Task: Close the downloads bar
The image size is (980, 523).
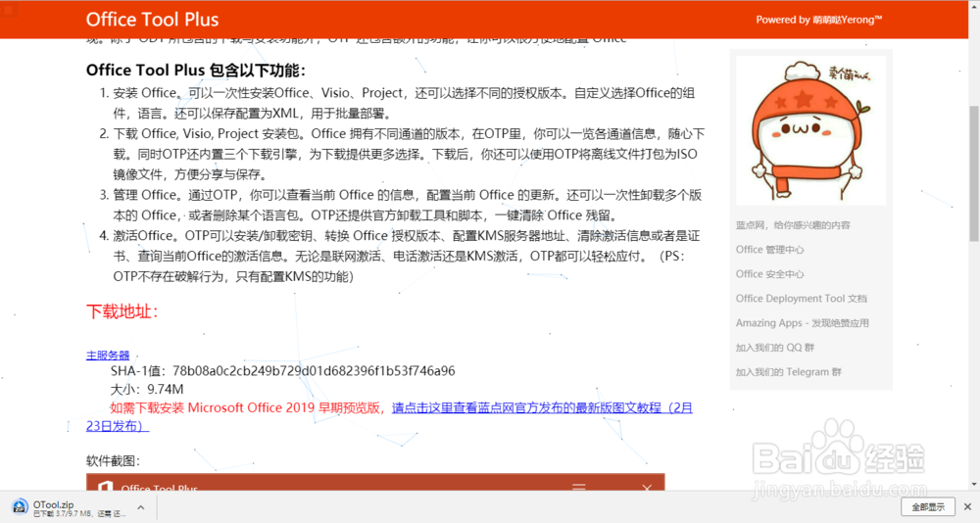Action: click(967, 506)
